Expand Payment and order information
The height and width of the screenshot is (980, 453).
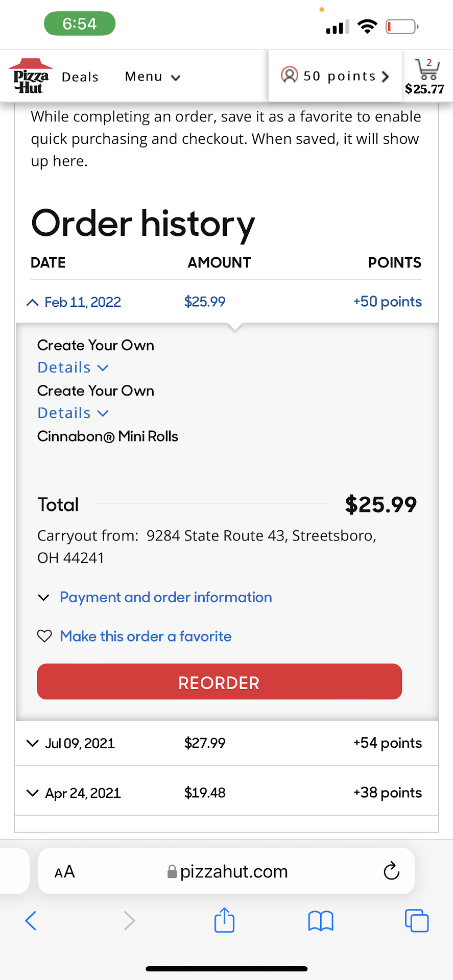tap(165, 597)
